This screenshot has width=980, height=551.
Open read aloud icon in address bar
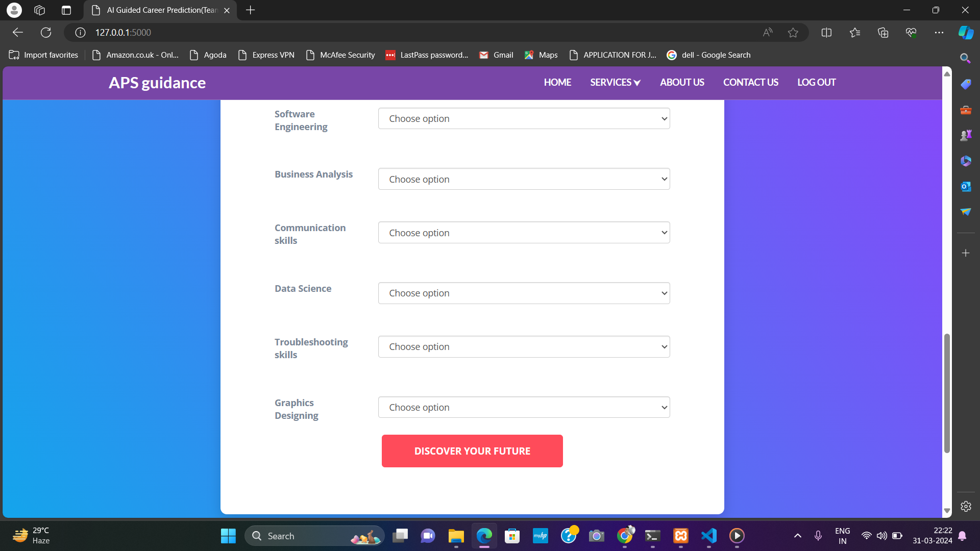767,33
